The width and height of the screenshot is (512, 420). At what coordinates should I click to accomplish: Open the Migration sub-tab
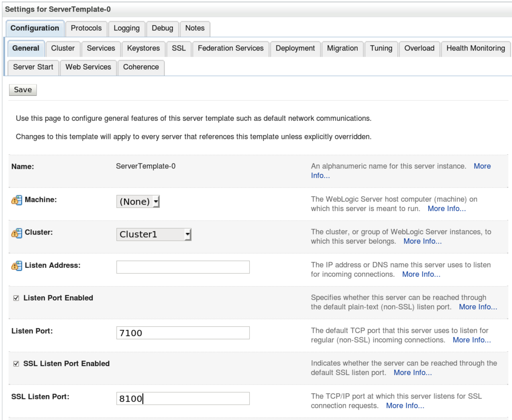343,48
